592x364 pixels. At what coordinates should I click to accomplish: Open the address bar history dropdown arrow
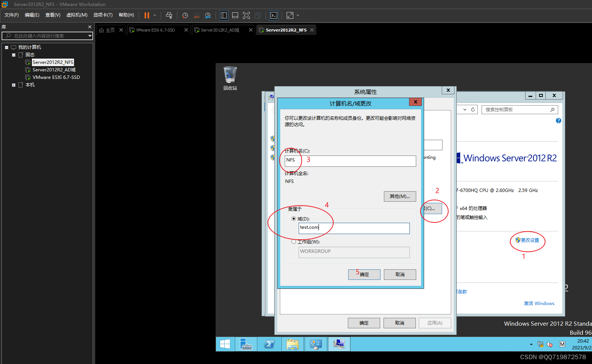[465, 110]
